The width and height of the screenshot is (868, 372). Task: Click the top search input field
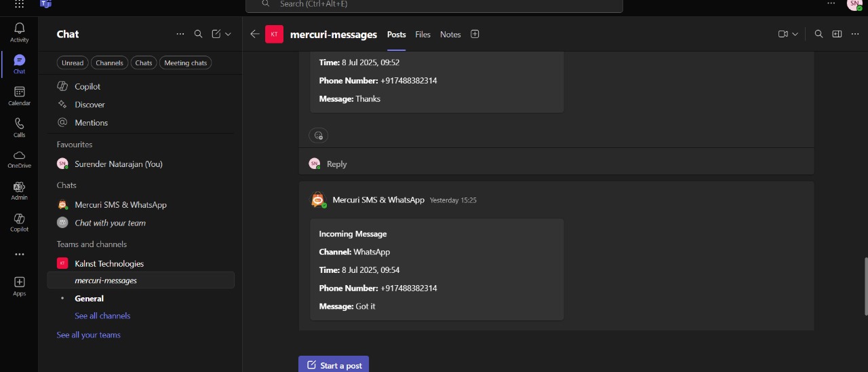(434, 5)
